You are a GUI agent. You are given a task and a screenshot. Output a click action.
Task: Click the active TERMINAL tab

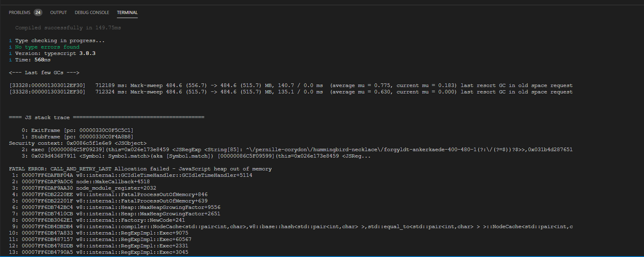coord(127,12)
